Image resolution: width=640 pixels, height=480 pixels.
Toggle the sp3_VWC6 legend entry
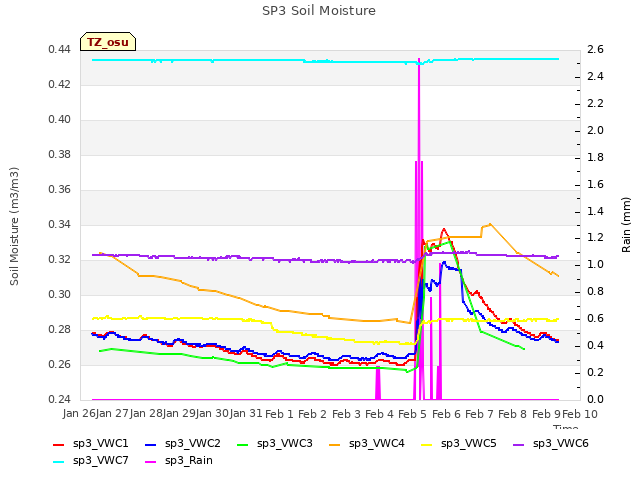point(551,443)
